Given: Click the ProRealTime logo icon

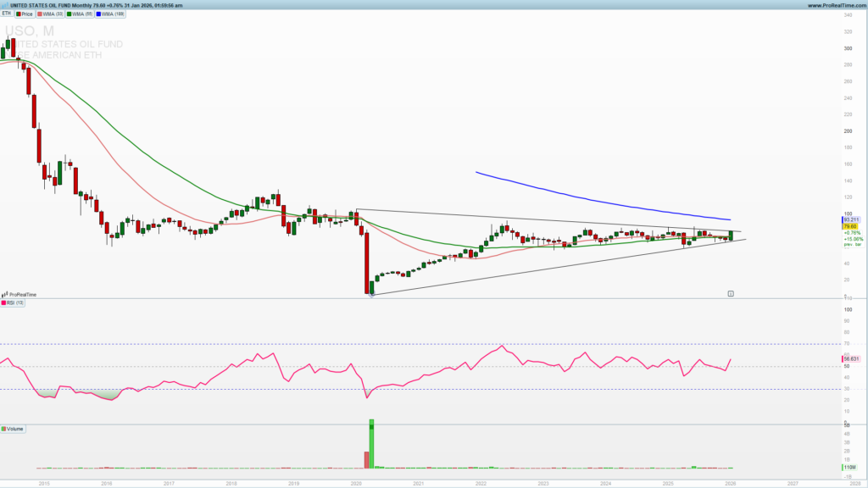Looking at the screenshot, I should click(x=5, y=294).
